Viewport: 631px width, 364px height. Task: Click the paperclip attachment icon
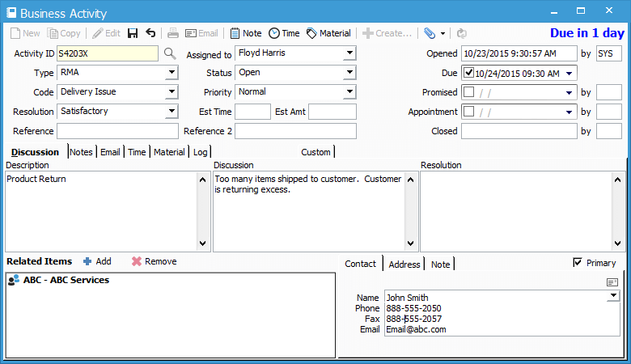(430, 33)
